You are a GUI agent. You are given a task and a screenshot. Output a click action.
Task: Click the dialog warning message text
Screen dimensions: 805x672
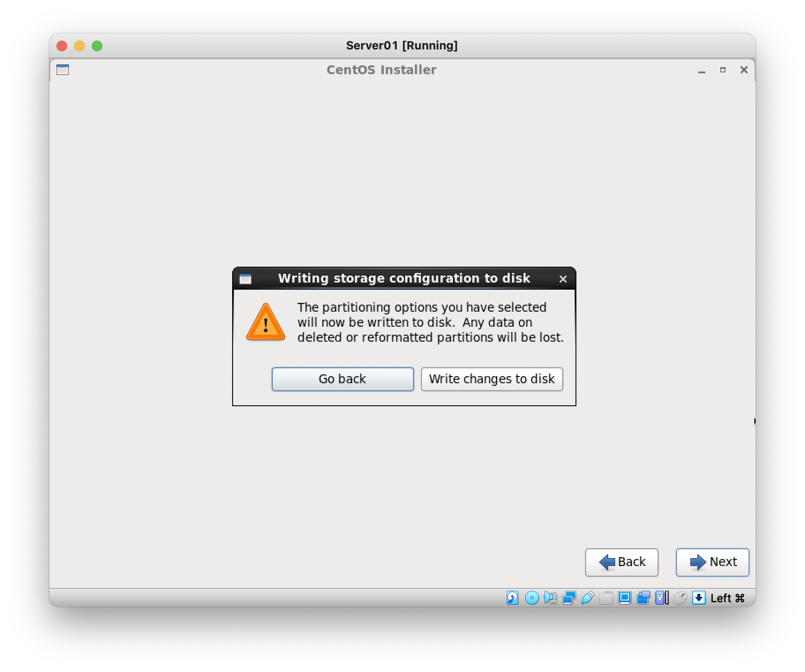(430, 322)
